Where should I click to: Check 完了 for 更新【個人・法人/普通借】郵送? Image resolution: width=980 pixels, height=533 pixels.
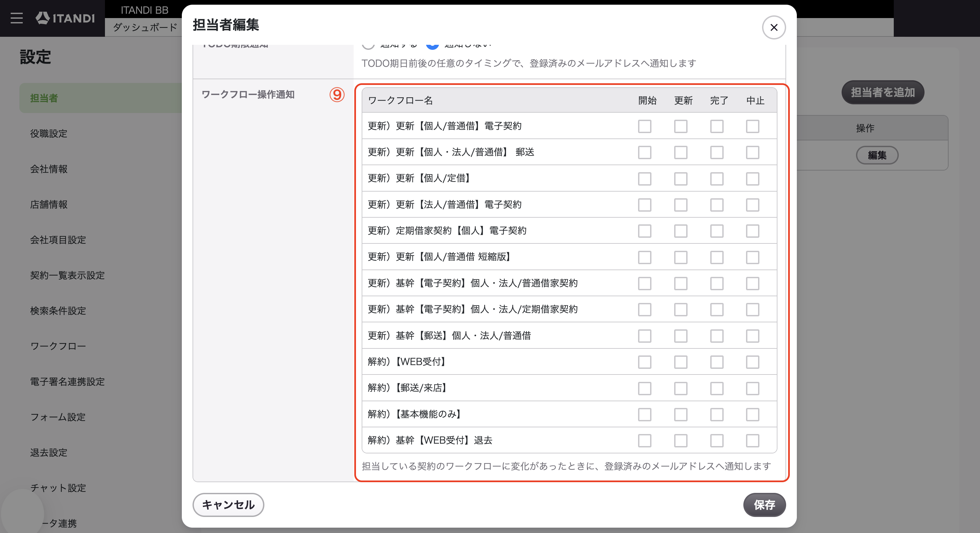click(x=717, y=152)
